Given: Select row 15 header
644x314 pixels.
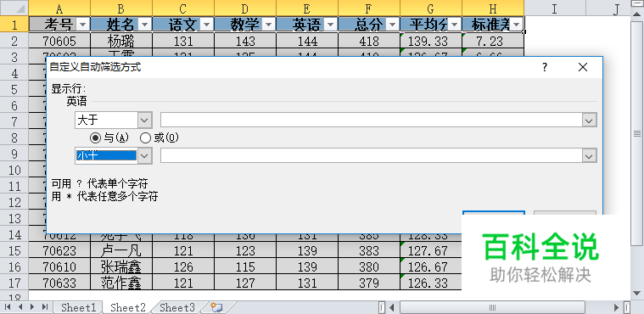Looking at the screenshot, I should [14, 250].
